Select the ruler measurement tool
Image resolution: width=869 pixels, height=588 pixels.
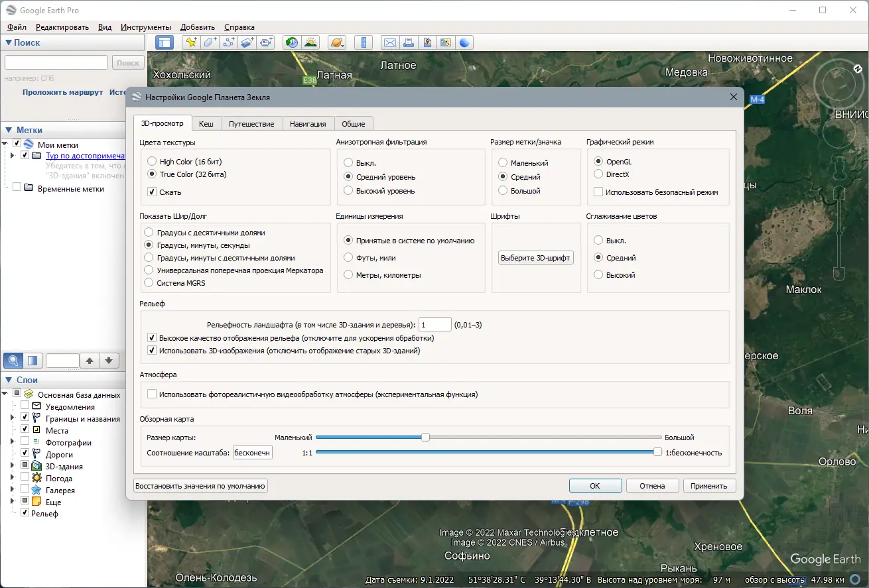coord(363,42)
